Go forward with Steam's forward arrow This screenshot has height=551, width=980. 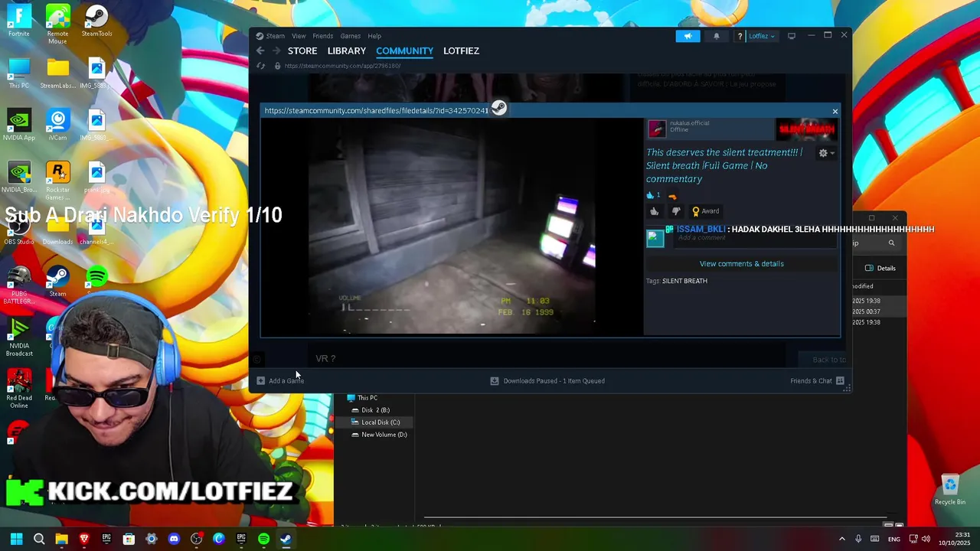[276, 51]
